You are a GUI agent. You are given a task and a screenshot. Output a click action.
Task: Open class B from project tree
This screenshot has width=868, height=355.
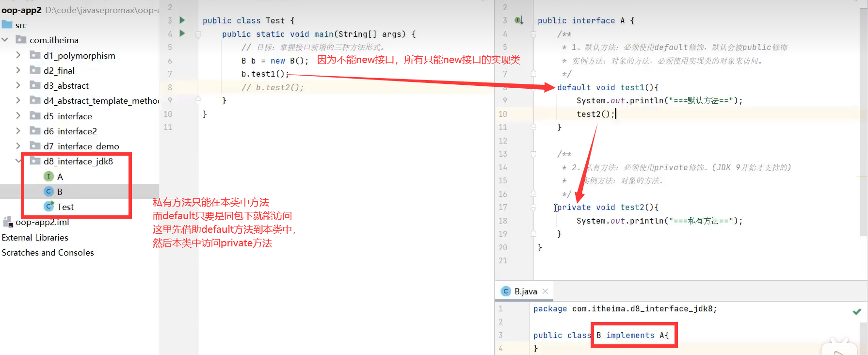tap(60, 192)
